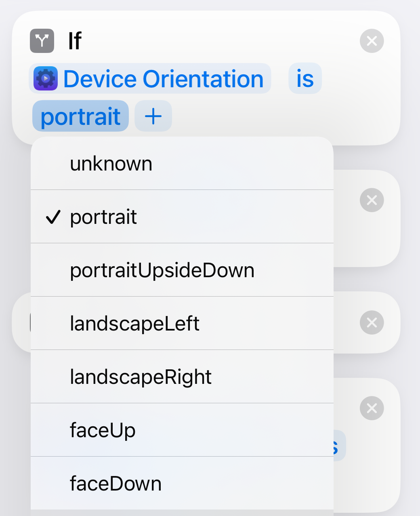Image resolution: width=420 pixels, height=516 pixels.
Task: Remove the If action with its X
Action: pos(372,41)
